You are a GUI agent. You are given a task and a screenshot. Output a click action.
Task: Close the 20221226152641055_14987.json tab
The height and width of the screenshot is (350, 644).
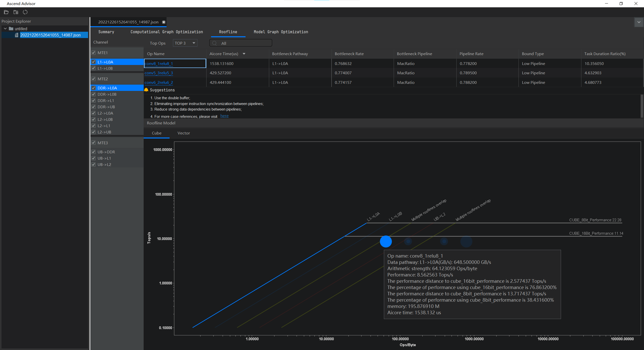coord(164,22)
